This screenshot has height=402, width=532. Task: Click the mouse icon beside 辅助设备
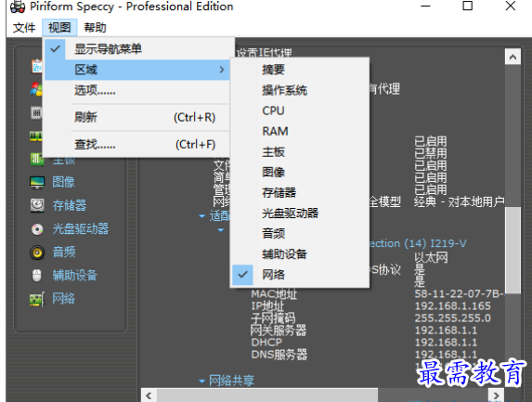pyautogui.click(x=36, y=276)
